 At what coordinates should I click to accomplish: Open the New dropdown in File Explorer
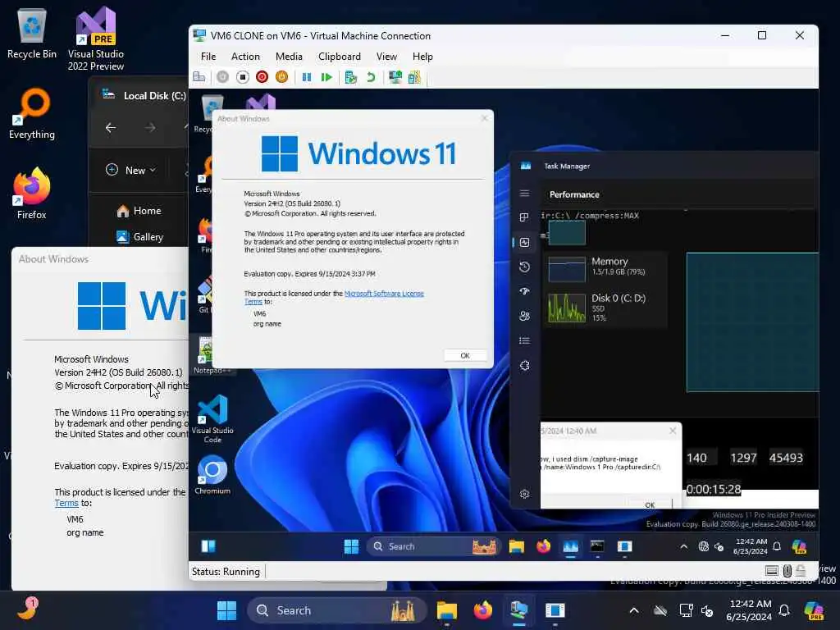tap(130, 170)
